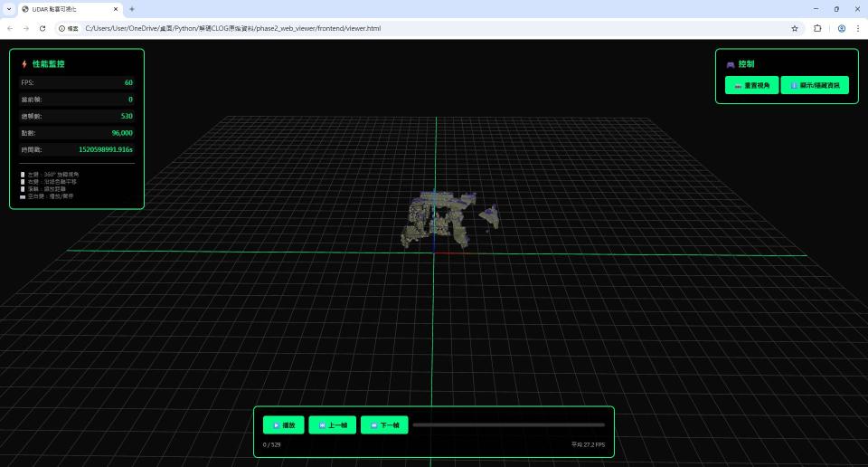Click the frame progress slider bar
The width and height of the screenshot is (868, 467).
click(508, 424)
